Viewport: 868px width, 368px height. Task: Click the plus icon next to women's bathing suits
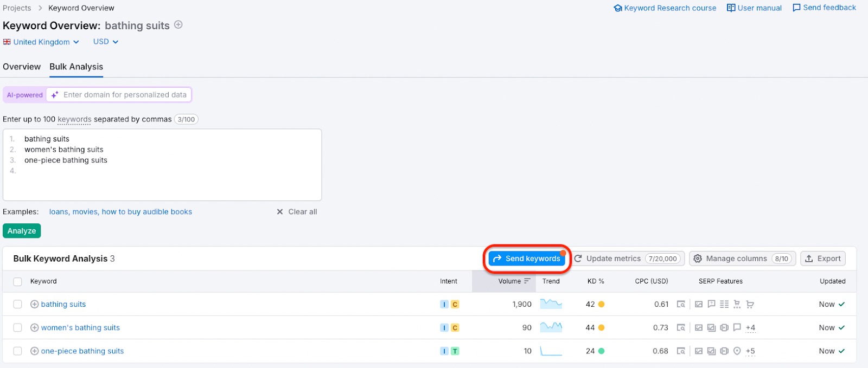click(34, 328)
